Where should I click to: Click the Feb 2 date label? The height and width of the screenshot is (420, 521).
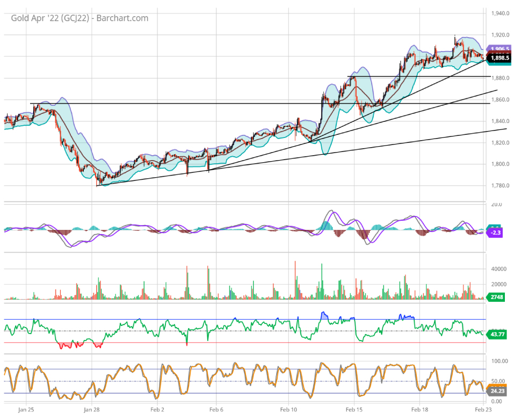click(157, 410)
